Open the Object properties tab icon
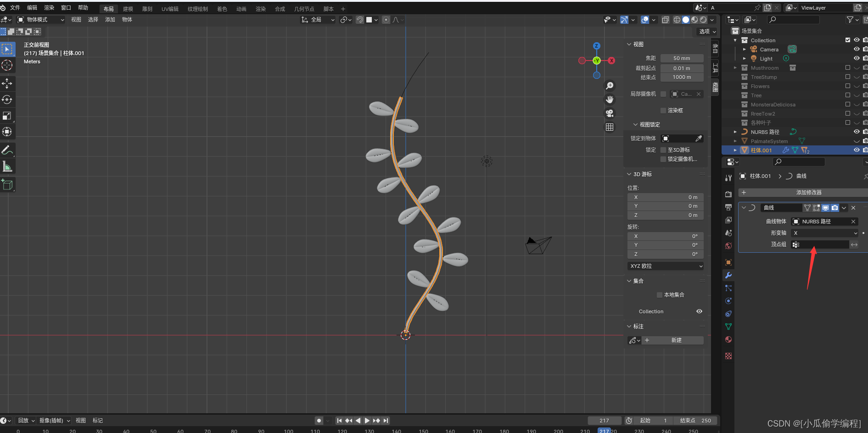This screenshot has width=868, height=433. [728, 262]
